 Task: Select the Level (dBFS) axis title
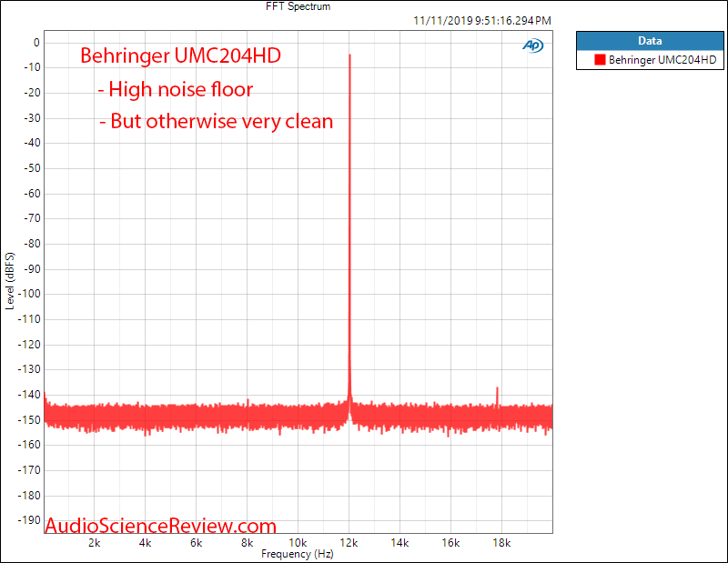[x=10, y=281]
